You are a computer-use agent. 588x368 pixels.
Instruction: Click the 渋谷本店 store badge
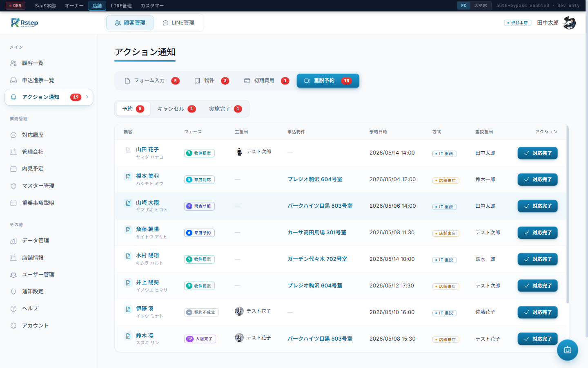pos(518,23)
